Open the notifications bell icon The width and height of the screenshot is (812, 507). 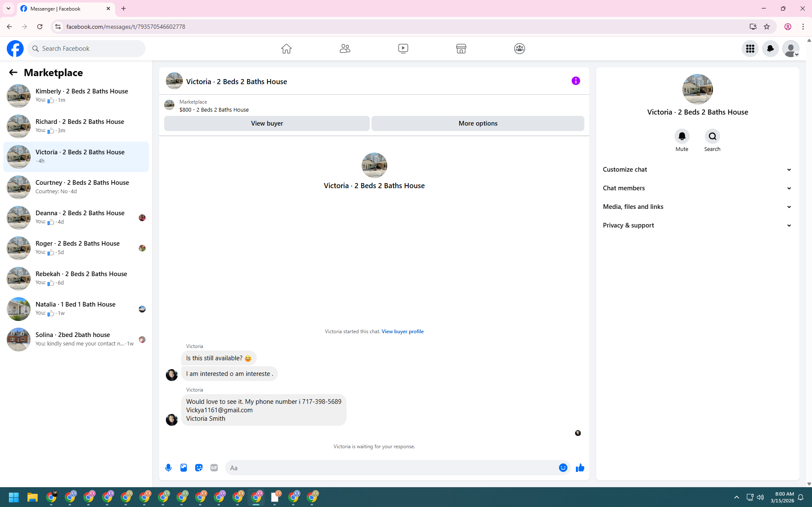point(771,49)
